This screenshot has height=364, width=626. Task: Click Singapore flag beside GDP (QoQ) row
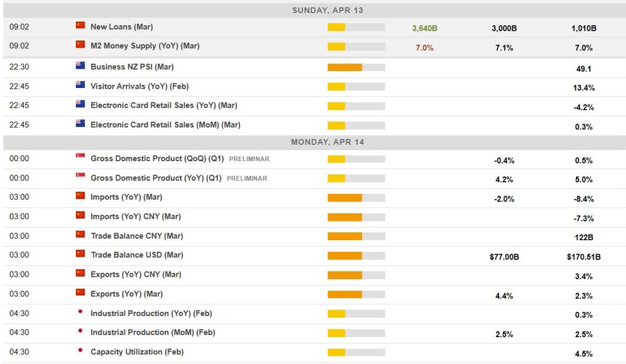tap(80, 157)
